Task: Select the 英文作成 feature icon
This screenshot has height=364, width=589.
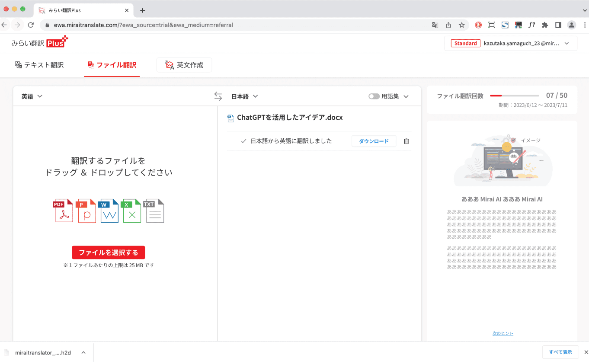Action: (x=169, y=64)
